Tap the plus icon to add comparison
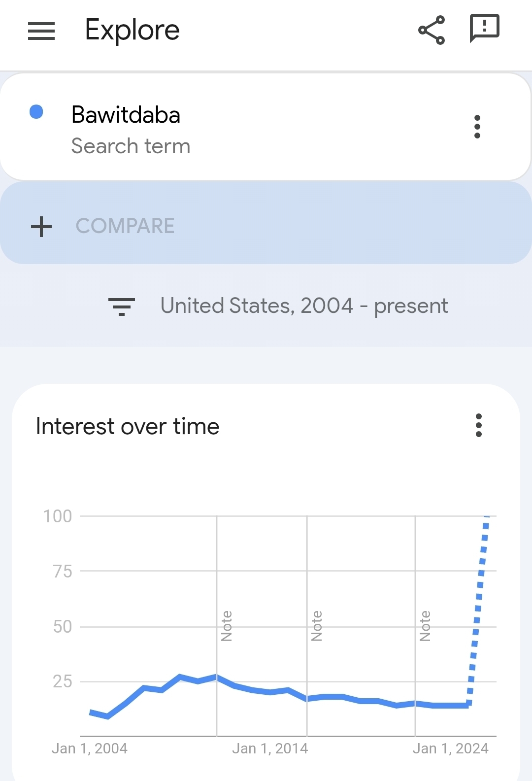532x781 pixels. (x=41, y=227)
